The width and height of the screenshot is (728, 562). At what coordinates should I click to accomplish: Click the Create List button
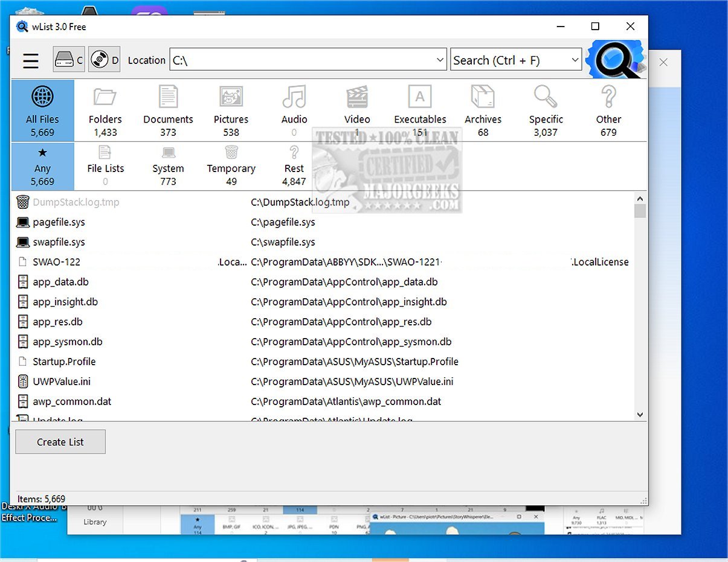pyautogui.click(x=60, y=442)
